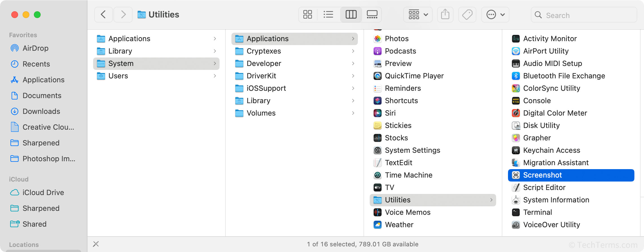The height and width of the screenshot is (252, 644).
Task: Open the group-by options dropdown
Action: tap(418, 15)
